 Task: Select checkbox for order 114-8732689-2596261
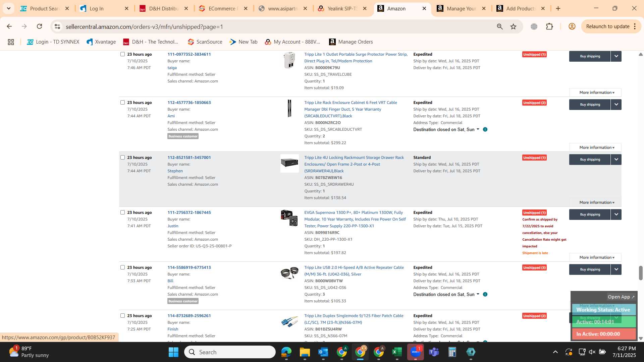[122, 315]
